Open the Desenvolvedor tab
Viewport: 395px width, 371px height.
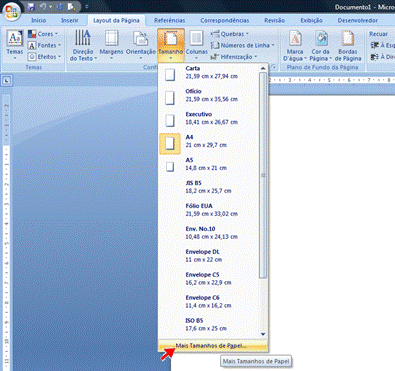click(358, 20)
